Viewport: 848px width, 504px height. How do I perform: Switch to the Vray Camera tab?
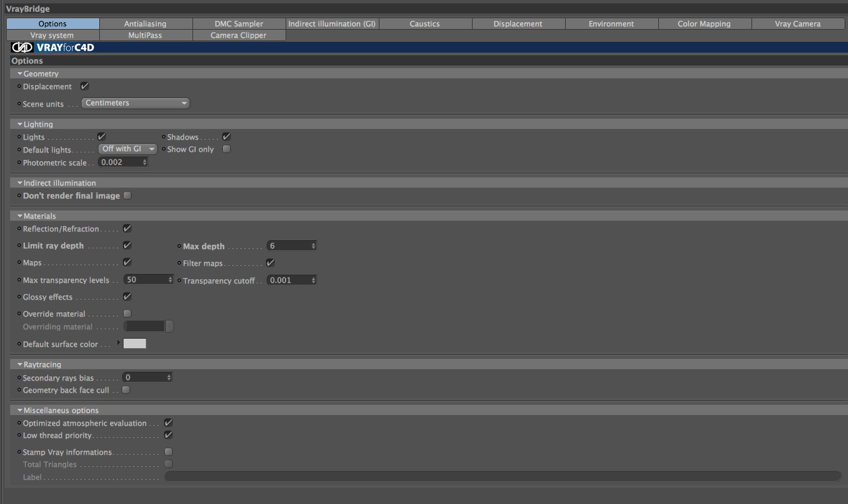click(798, 24)
